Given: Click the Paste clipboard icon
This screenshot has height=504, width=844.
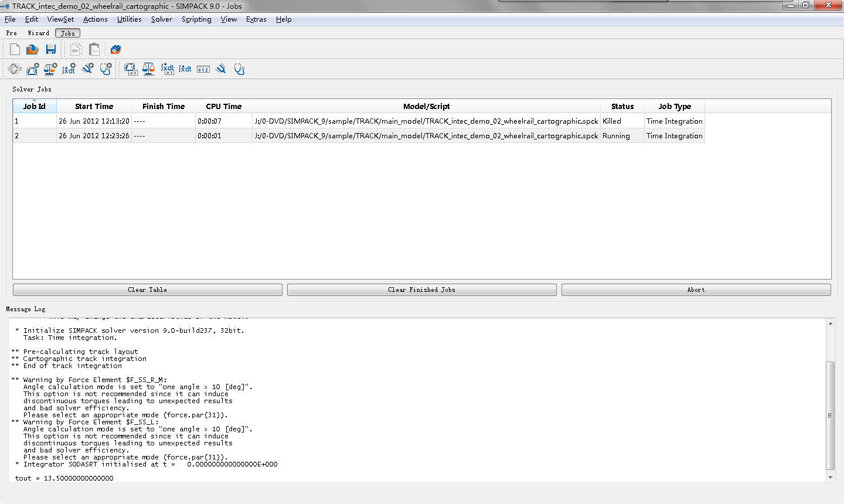Looking at the screenshot, I should [94, 49].
